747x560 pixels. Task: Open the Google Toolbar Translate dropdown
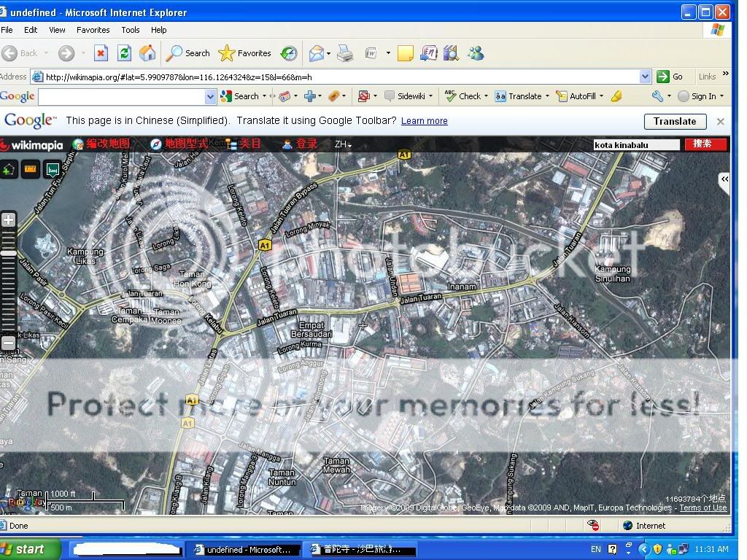pos(522,96)
